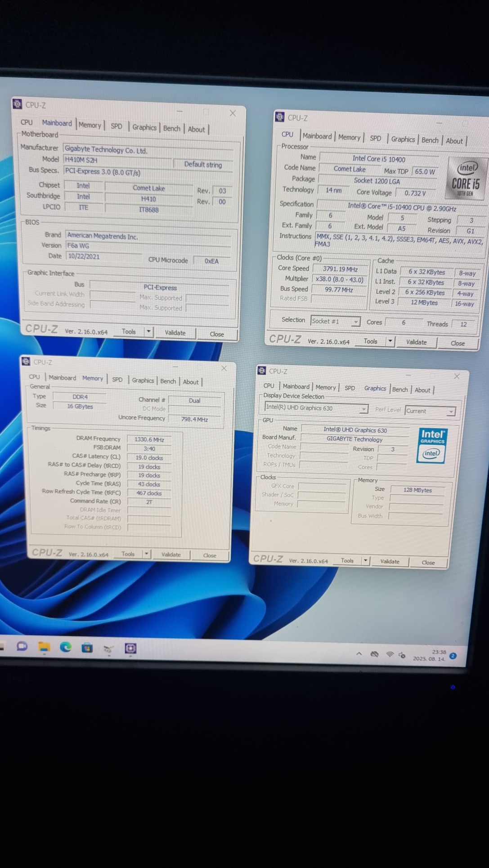The image size is (489, 868).
Task: Click the DRAM Frequency '1330.6 MHz' value
Action: (x=149, y=439)
